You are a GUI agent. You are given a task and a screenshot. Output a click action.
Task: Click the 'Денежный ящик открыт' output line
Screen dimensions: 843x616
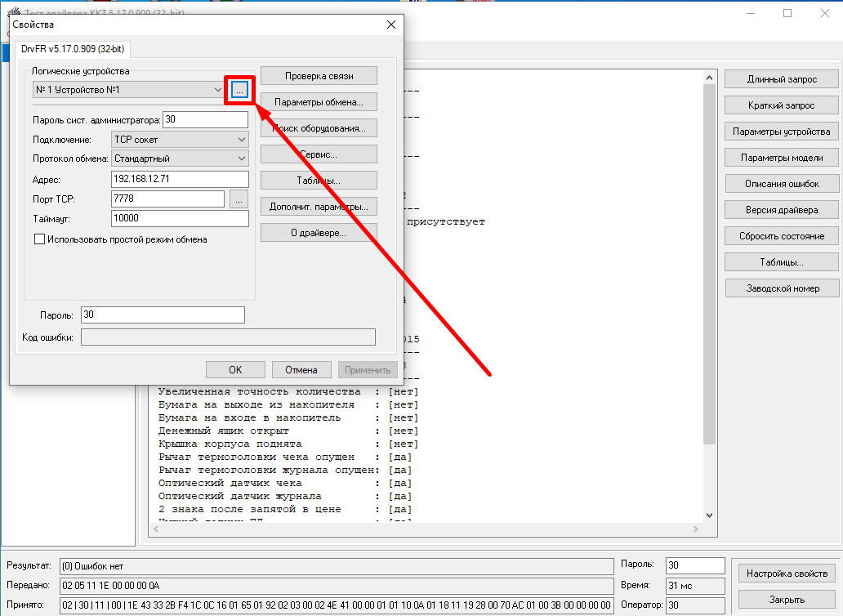288,431
